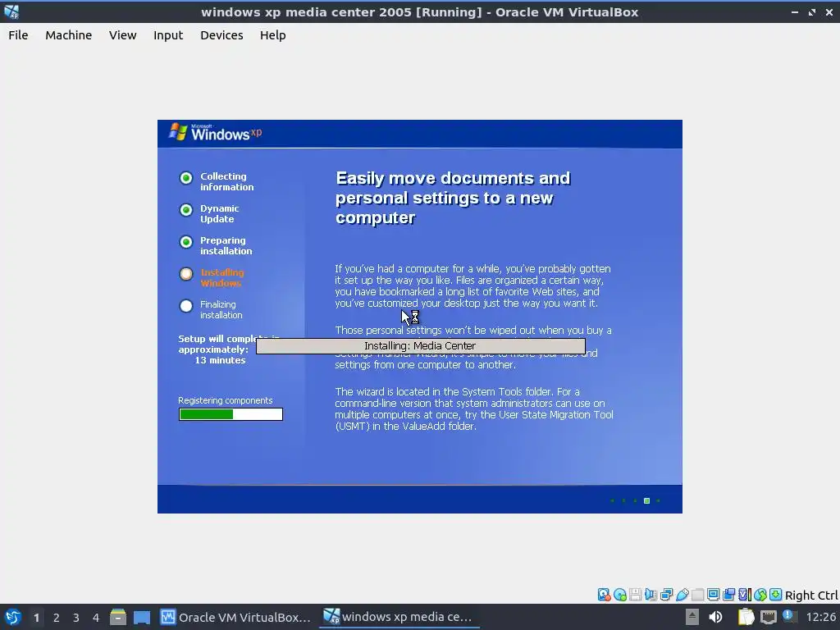
Task: Open the audio settings status icon
Action: click(651, 595)
